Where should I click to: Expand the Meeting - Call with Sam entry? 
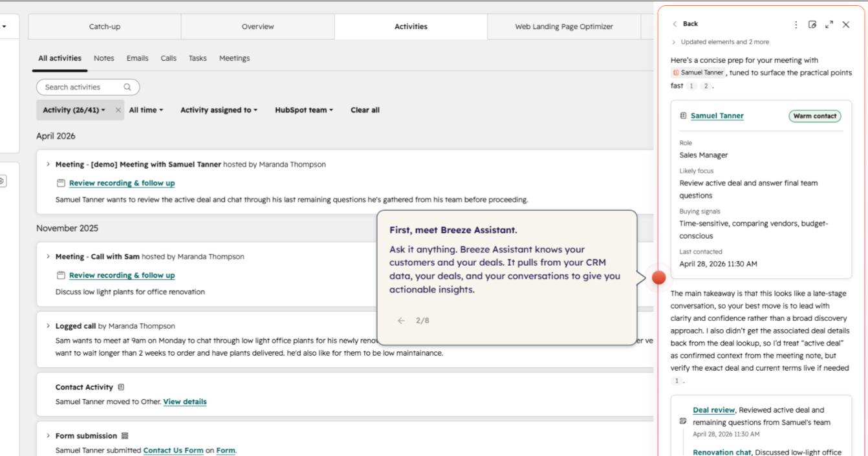point(48,257)
